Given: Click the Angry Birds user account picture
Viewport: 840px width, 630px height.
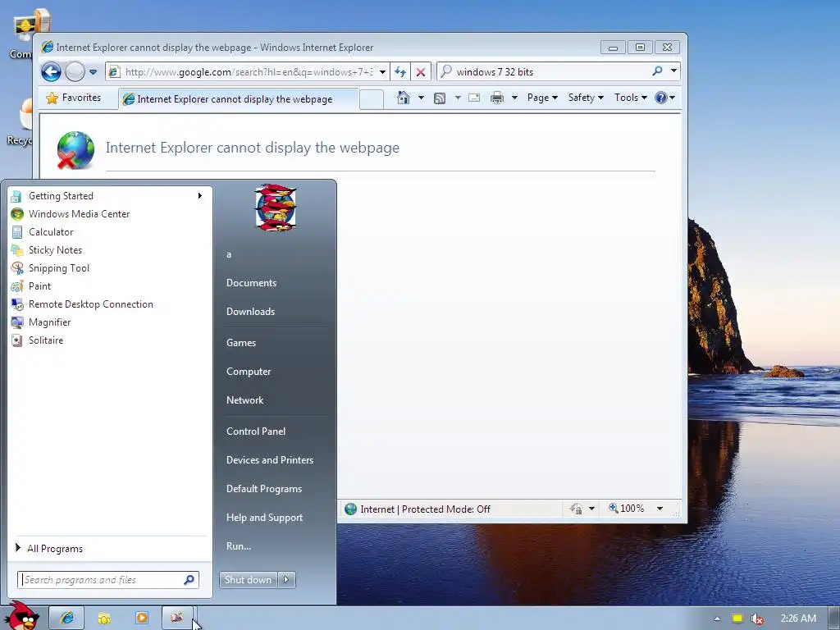Looking at the screenshot, I should tap(276, 208).
